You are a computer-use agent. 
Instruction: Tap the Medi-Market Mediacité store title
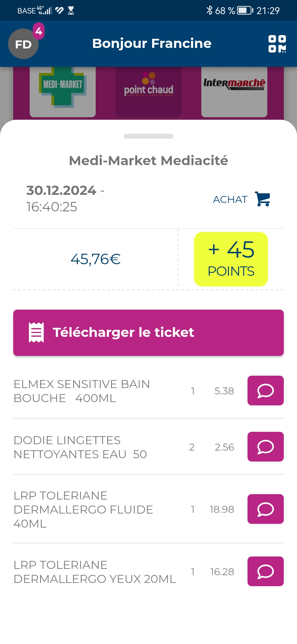148,160
